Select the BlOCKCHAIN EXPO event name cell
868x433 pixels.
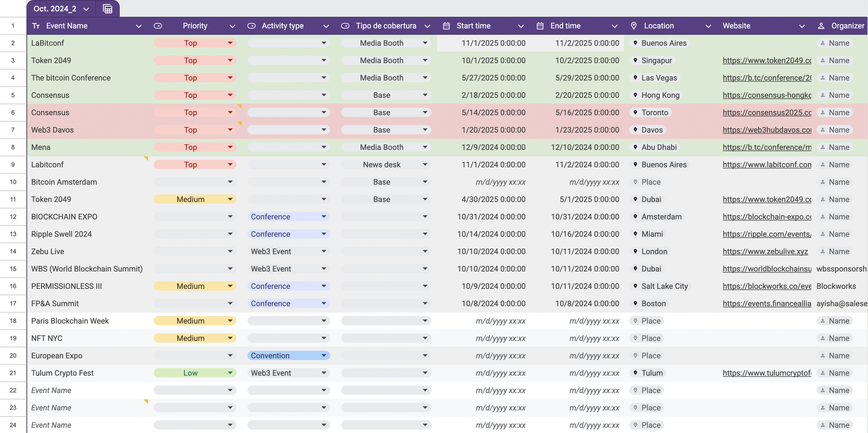(88, 217)
